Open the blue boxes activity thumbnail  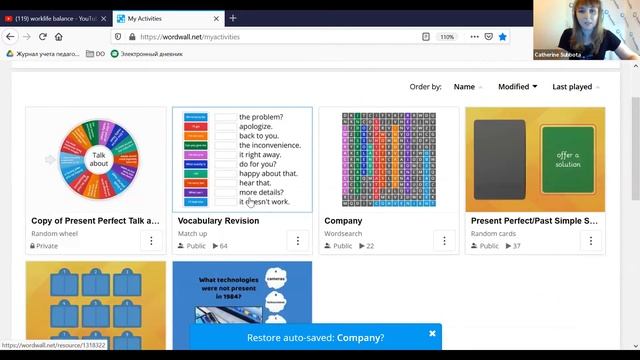pos(96,305)
